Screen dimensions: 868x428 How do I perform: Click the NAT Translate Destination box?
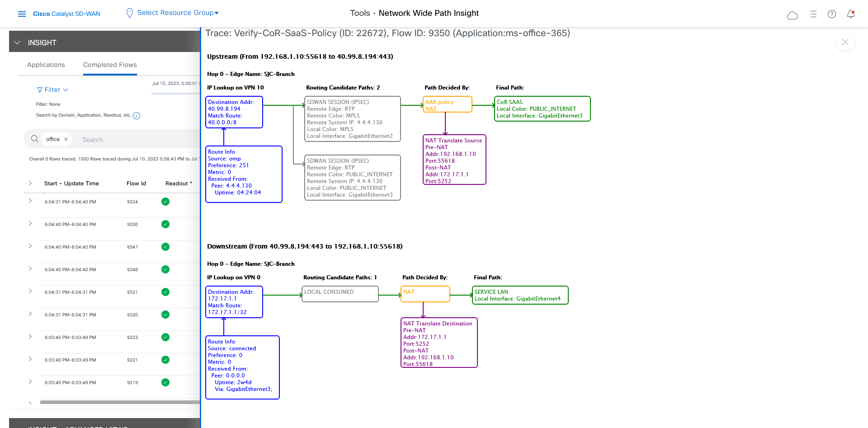tap(439, 343)
